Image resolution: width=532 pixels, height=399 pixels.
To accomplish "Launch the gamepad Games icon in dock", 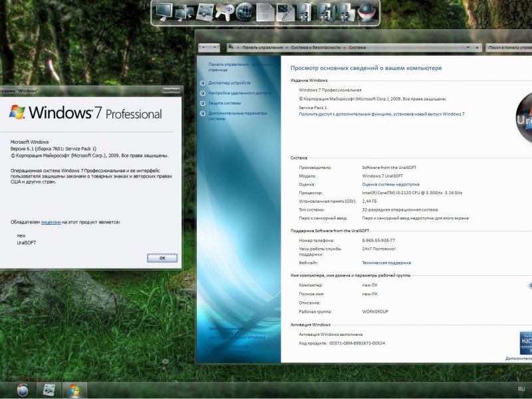I will pos(224,12).
